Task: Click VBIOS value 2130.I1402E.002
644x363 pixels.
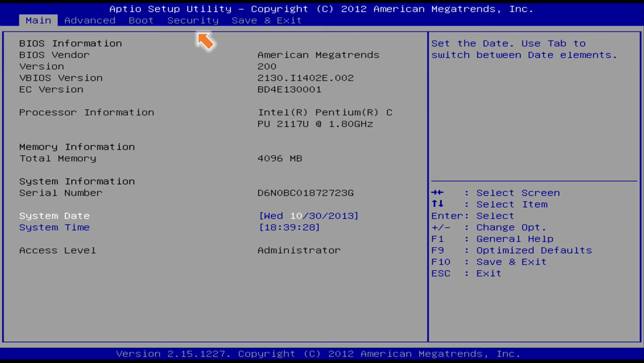Action: tap(306, 78)
